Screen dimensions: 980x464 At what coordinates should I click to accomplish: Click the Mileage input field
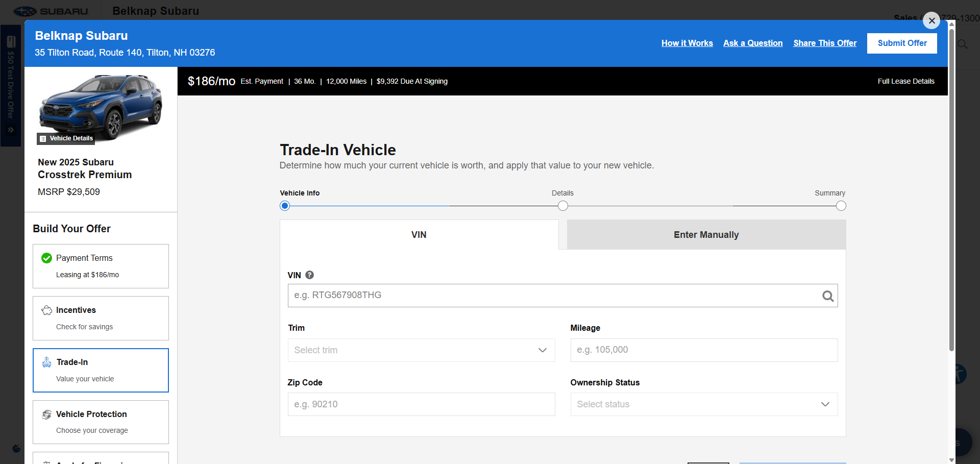(704, 350)
